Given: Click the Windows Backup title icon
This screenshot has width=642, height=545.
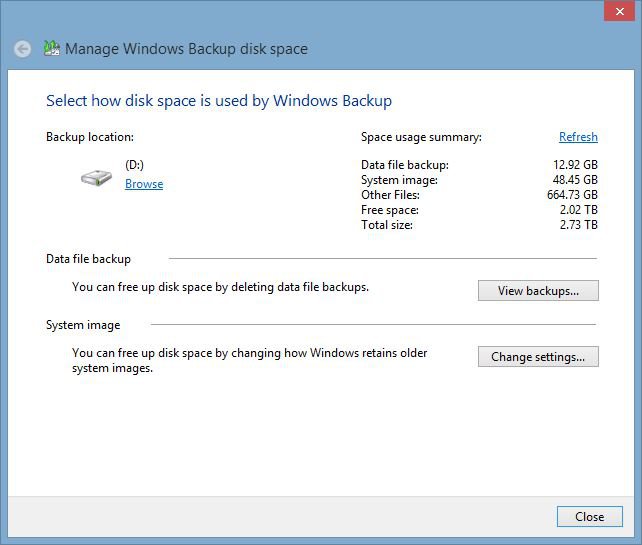Looking at the screenshot, I should click(52, 49).
